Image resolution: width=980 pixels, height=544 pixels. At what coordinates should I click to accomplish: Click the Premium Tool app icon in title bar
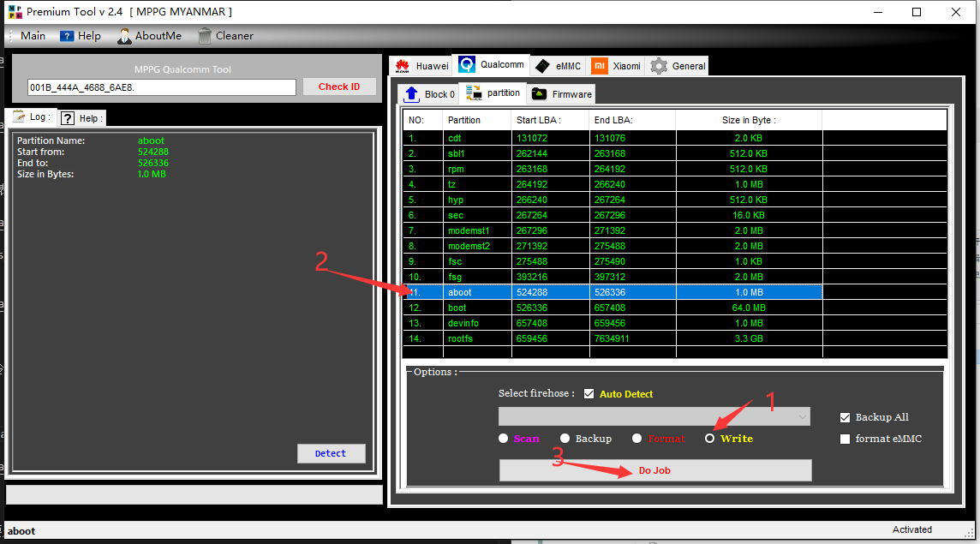click(15, 12)
